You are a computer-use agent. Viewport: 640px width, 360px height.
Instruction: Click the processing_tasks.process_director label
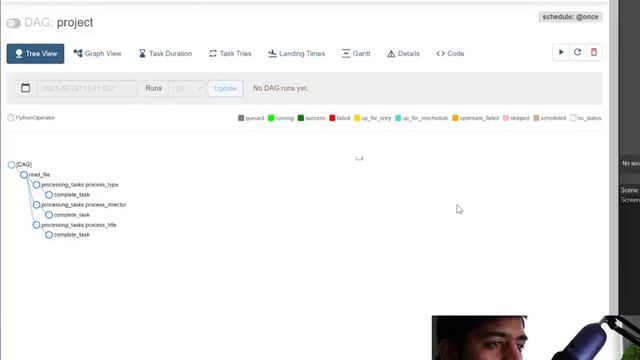[84, 204]
